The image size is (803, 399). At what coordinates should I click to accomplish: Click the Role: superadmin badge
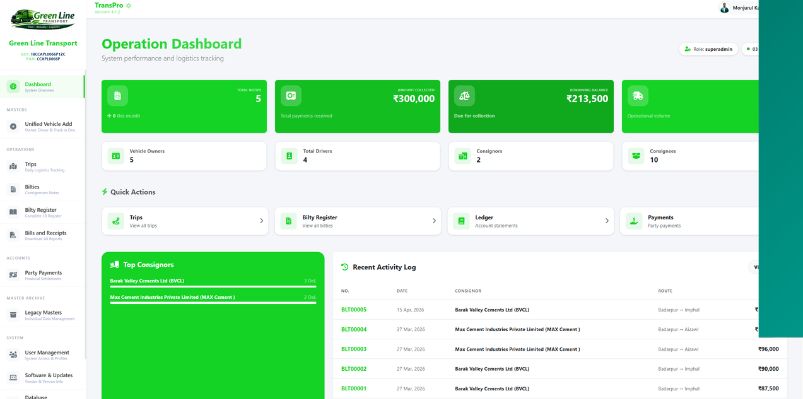(708, 49)
